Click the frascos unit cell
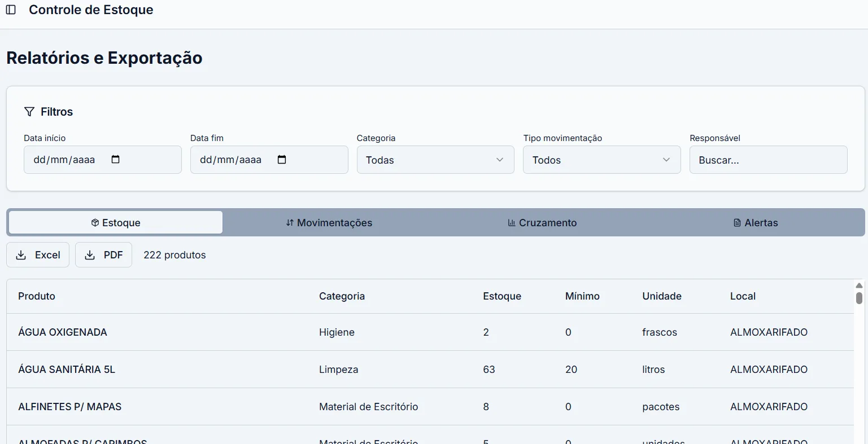The width and height of the screenshot is (868, 444). tap(660, 332)
